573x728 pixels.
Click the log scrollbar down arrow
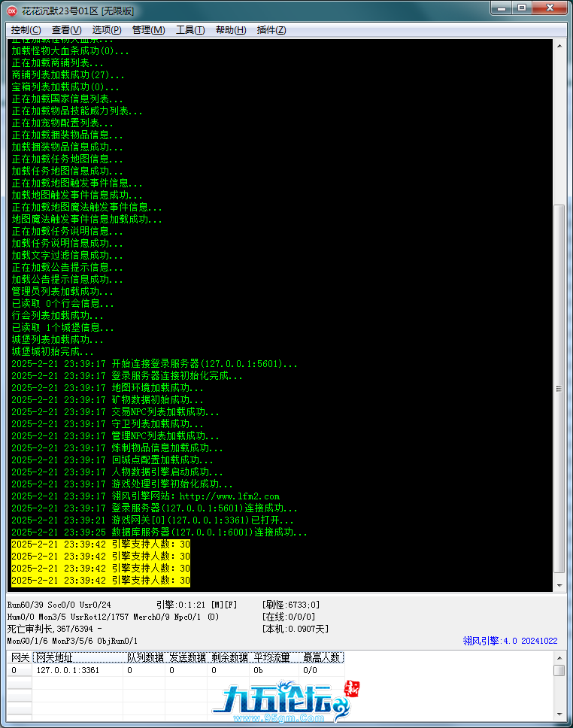[559, 584]
